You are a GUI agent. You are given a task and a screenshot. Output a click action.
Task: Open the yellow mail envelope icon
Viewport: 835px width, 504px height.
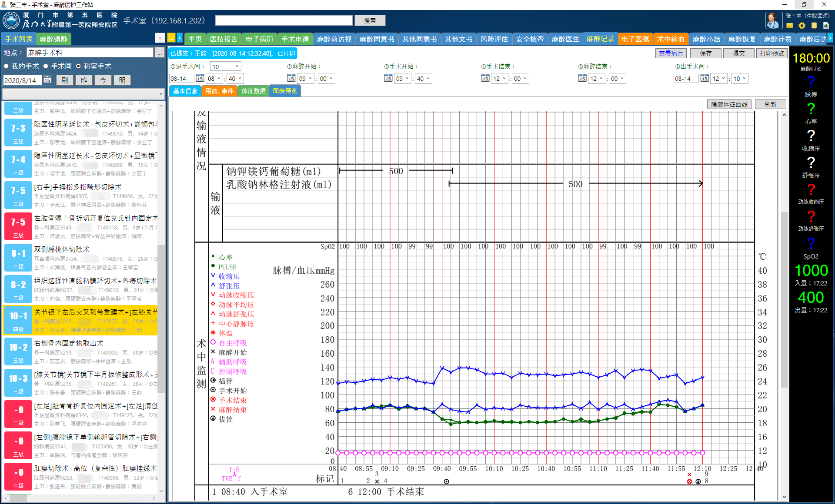pyautogui.click(x=790, y=26)
